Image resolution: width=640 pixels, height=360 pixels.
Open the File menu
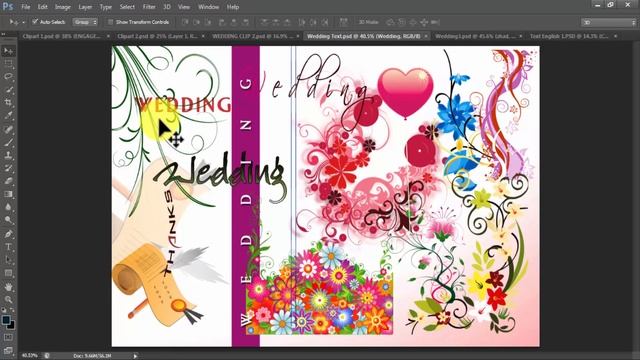pos(26,7)
